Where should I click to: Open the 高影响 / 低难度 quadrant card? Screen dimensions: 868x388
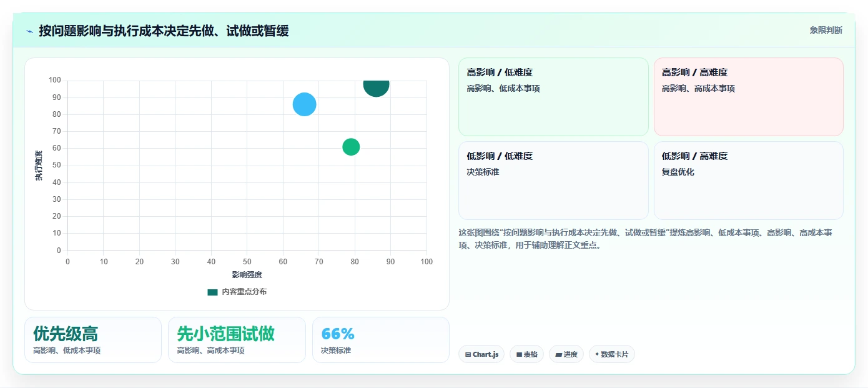click(553, 97)
